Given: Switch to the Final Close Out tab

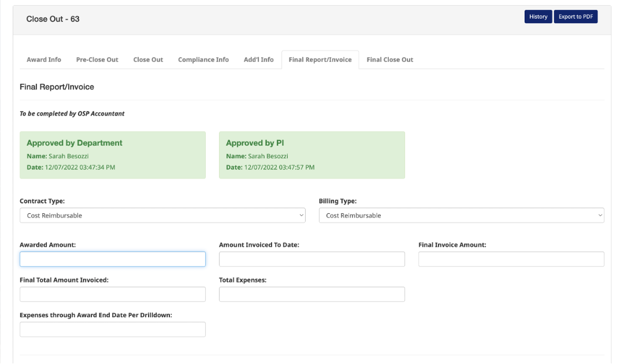Looking at the screenshot, I should pos(390,60).
